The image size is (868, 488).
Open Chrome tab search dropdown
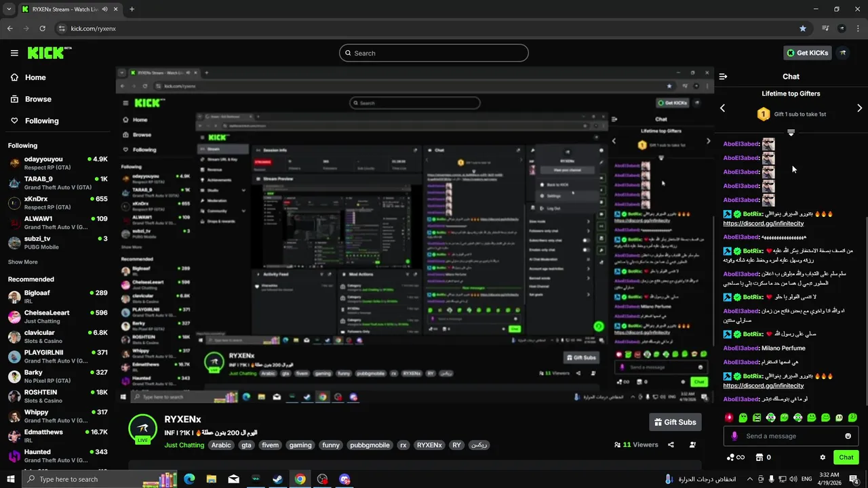[x=9, y=9]
